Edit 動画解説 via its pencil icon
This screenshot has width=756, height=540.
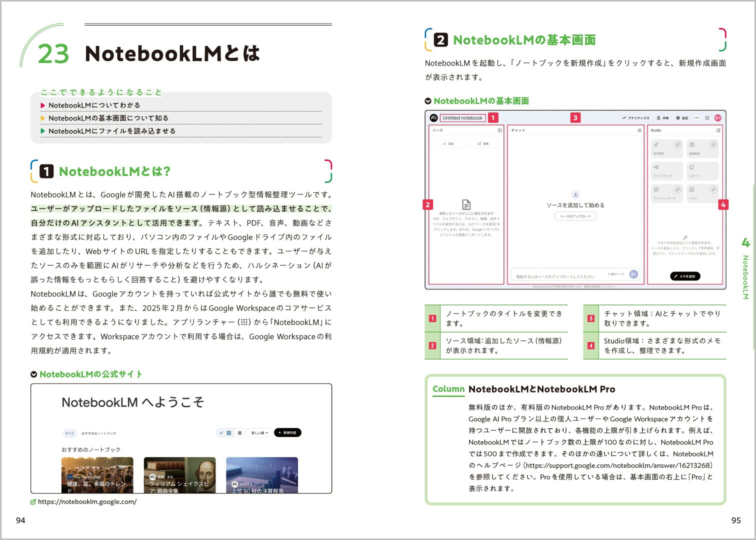coord(713,144)
